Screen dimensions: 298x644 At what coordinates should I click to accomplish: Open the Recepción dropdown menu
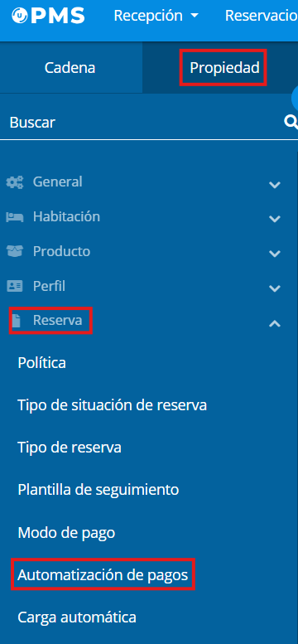coord(156,16)
